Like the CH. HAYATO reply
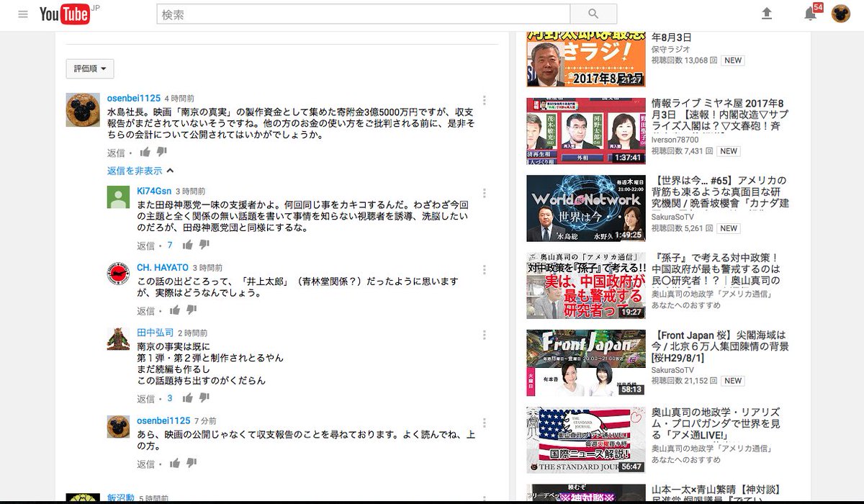 [175, 310]
